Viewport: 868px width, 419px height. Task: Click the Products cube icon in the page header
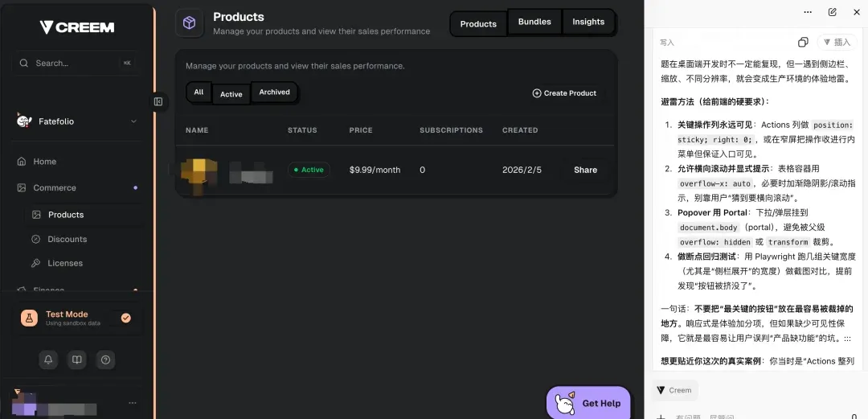[190, 23]
